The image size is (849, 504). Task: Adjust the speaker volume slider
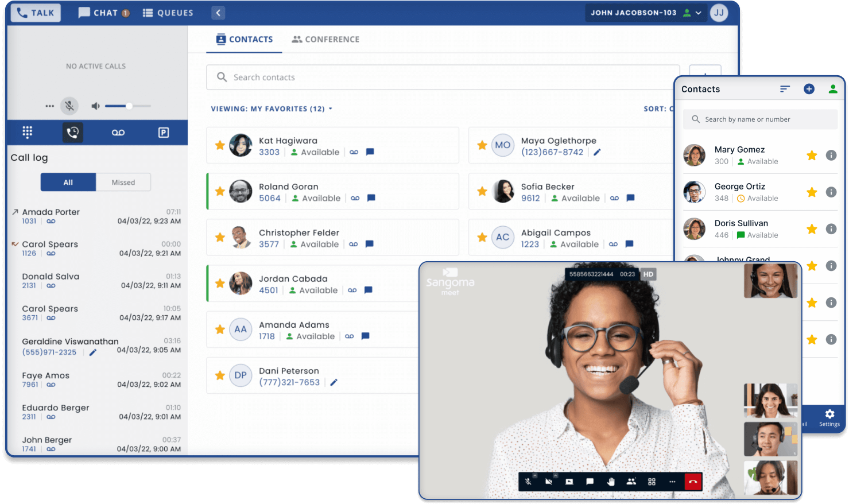click(129, 106)
